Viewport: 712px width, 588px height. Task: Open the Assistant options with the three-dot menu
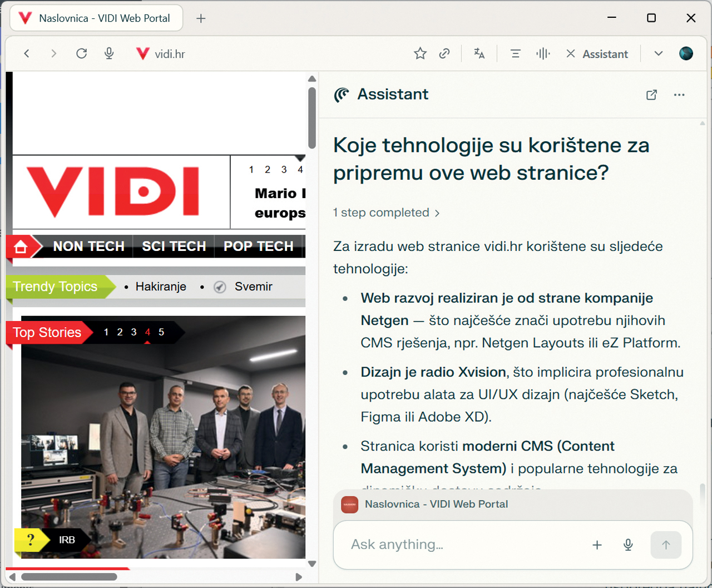click(679, 95)
